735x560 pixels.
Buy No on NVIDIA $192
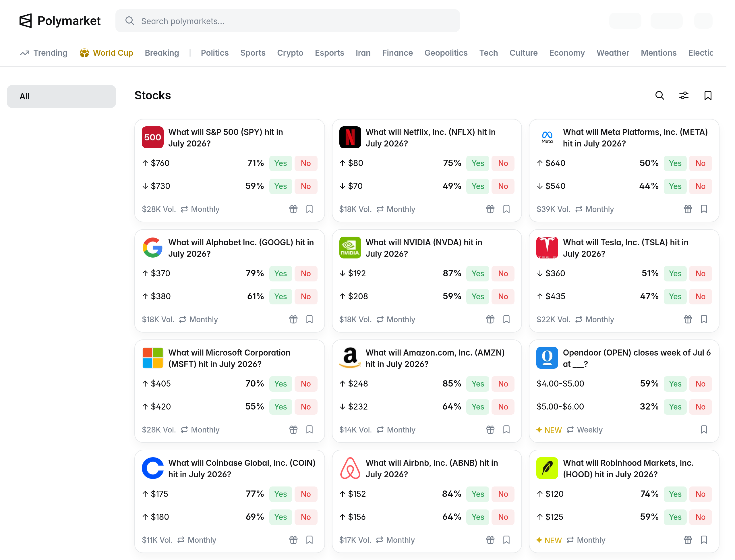[x=503, y=274]
